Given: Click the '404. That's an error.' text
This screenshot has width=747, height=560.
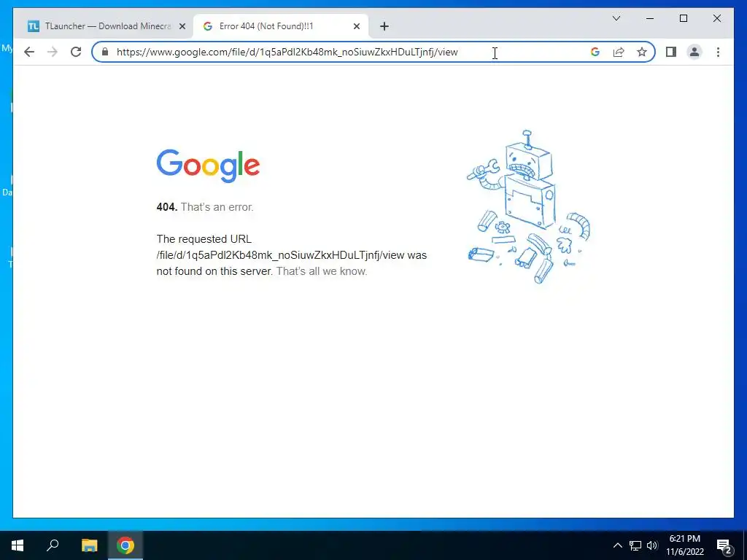Looking at the screenshot, I should pos(205,207).
